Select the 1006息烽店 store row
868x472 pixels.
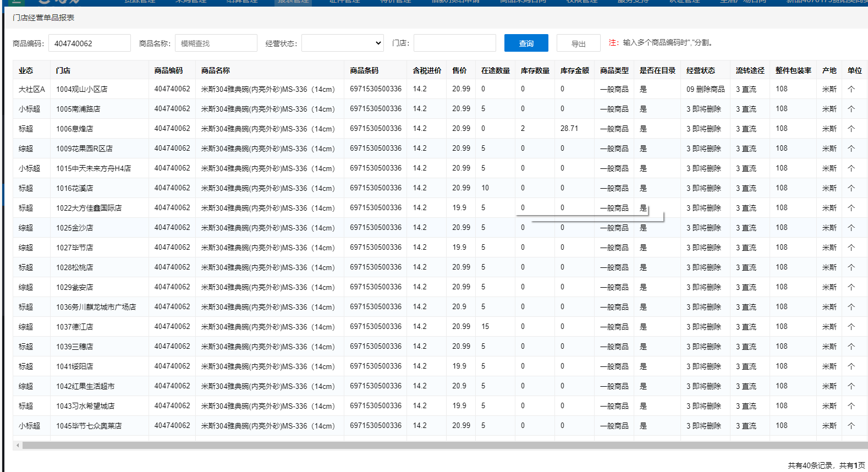pos(75,129)
